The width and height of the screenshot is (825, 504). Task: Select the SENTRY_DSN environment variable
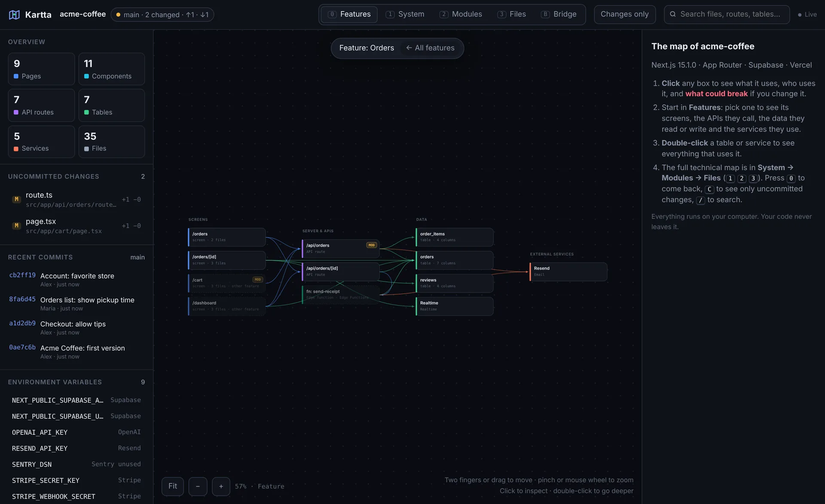76,464
